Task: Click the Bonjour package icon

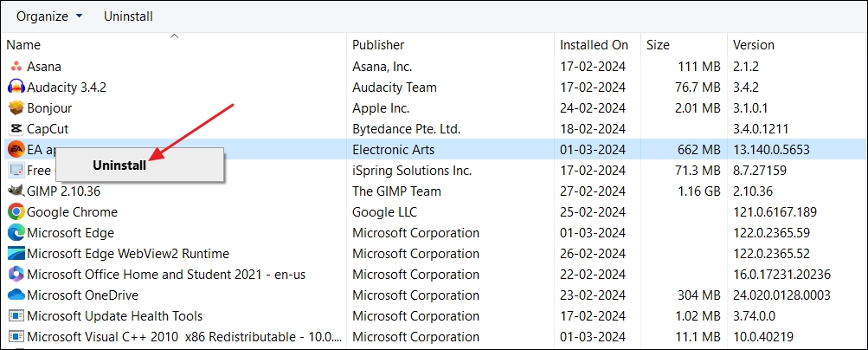Action: pyautogui.click(x=16, y=108)
